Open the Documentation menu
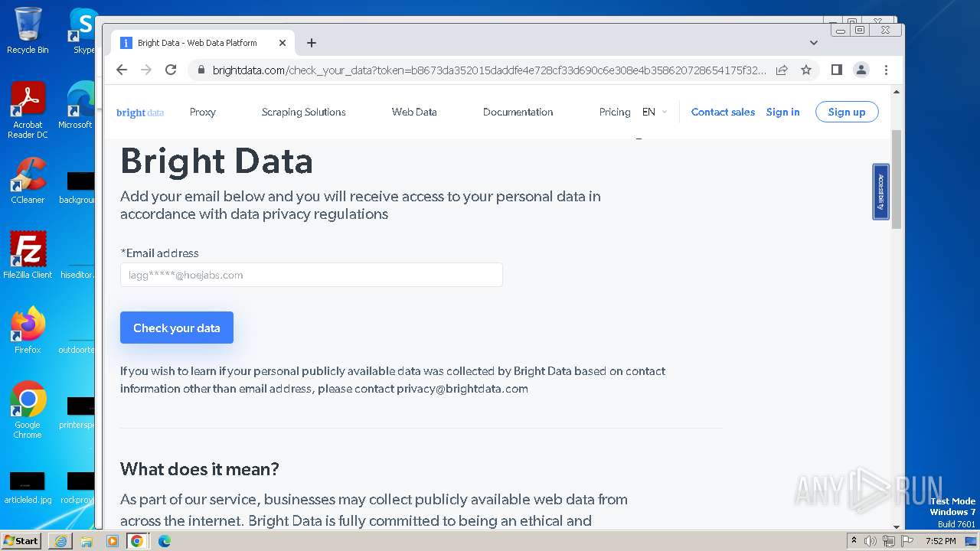Screen dimensions: 980x551 click(518, 112)
